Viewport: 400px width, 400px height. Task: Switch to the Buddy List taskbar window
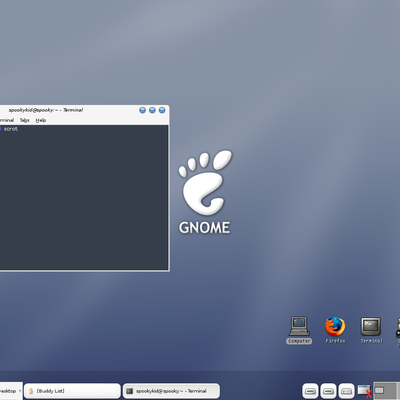pyautogui.click(x=72, y=391)
